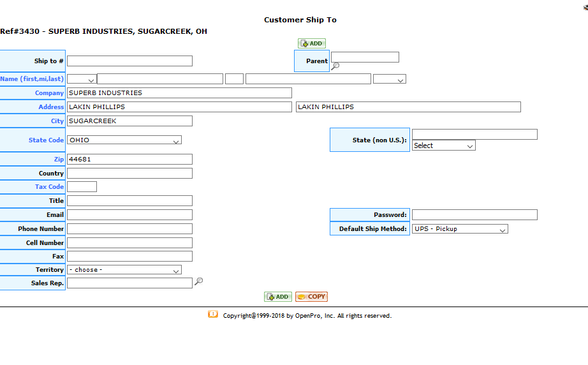Follow the Zip label link
This screenshot has width=588, height=365.
pos(59,160)
